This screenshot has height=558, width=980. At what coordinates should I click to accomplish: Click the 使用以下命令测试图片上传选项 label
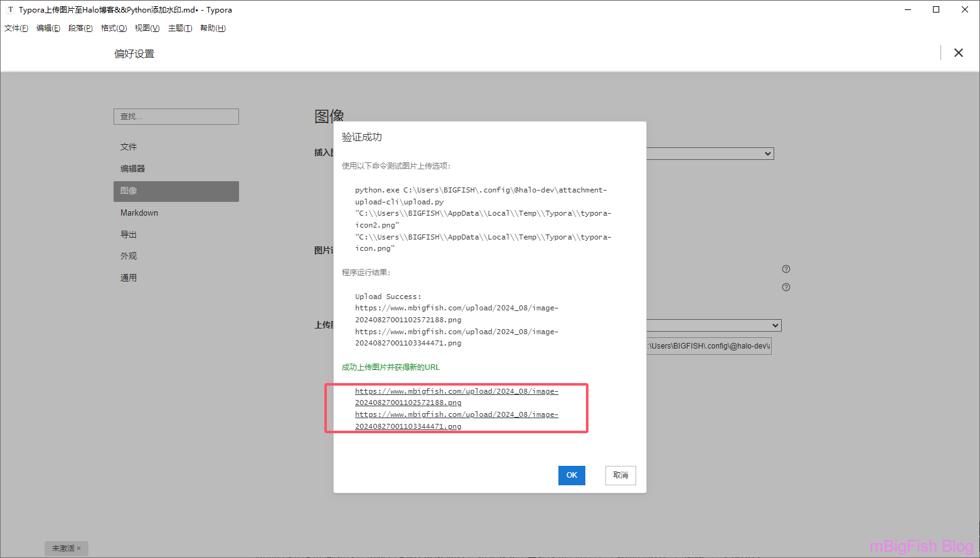pyautogui.click(x=397, y=166)
